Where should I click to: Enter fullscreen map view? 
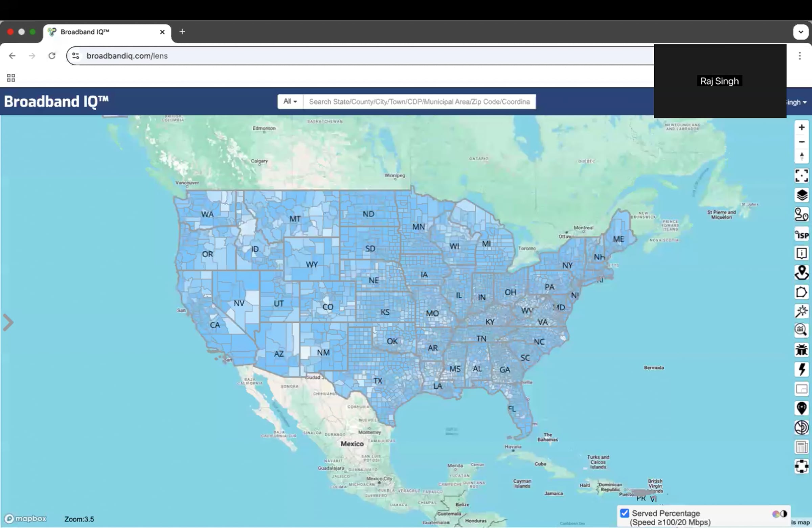coord(802,176)
